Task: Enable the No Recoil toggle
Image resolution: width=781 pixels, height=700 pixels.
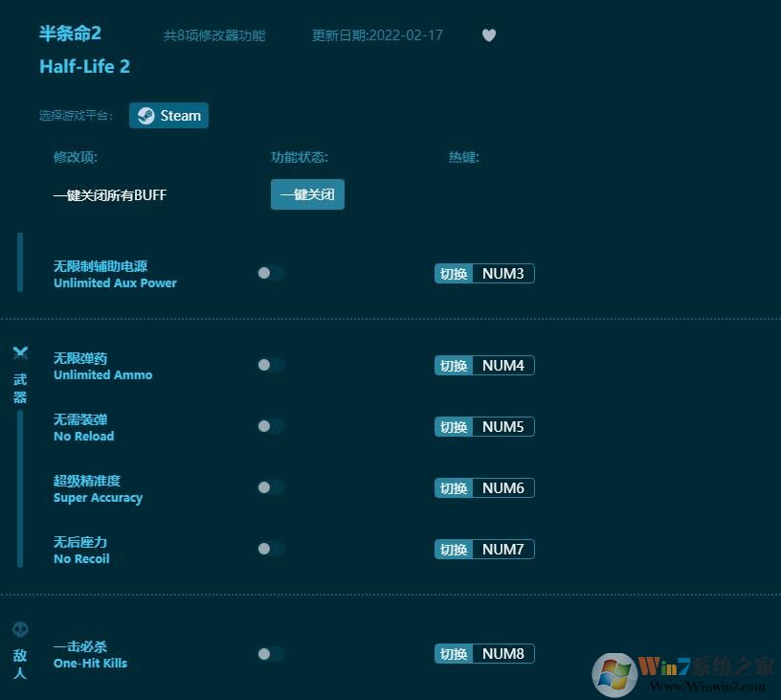Action: [x=269, y=549]
